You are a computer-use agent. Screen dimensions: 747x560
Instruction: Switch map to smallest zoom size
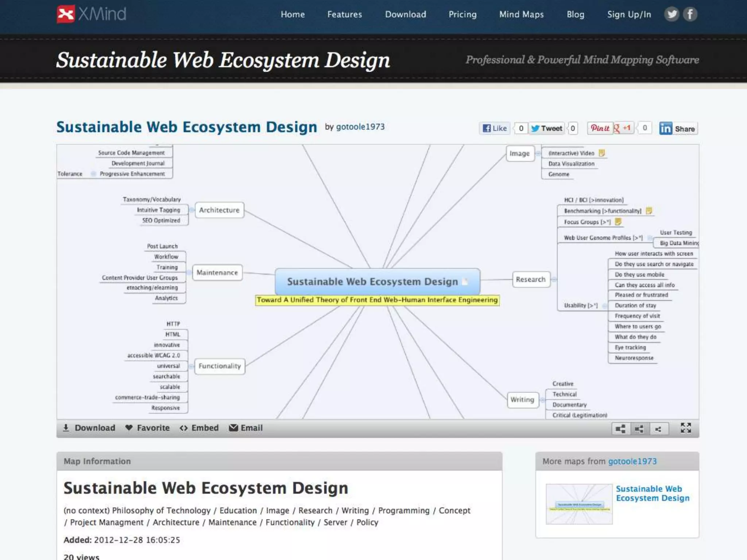(x=658, y=429)
